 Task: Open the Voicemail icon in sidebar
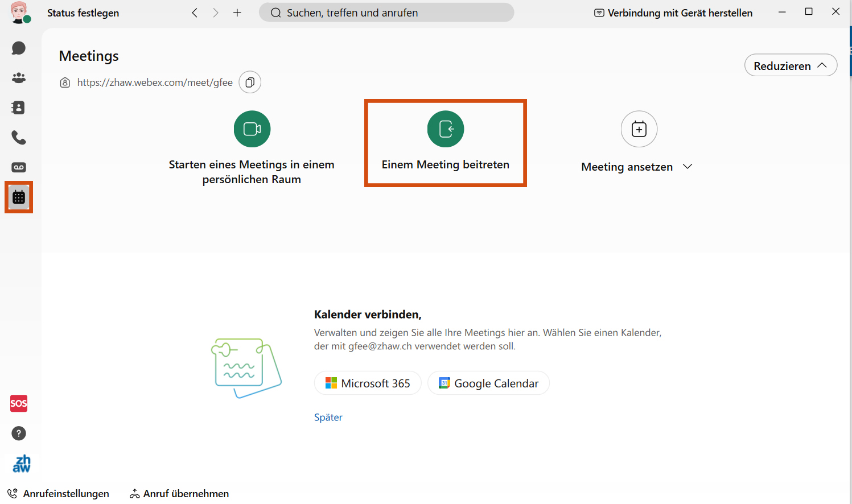coord(19,167)
